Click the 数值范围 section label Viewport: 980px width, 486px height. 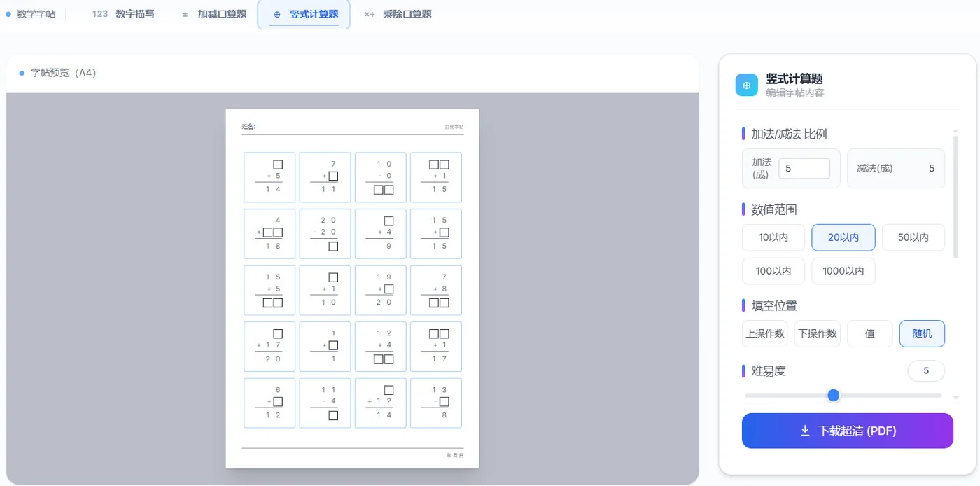(774, 209)
